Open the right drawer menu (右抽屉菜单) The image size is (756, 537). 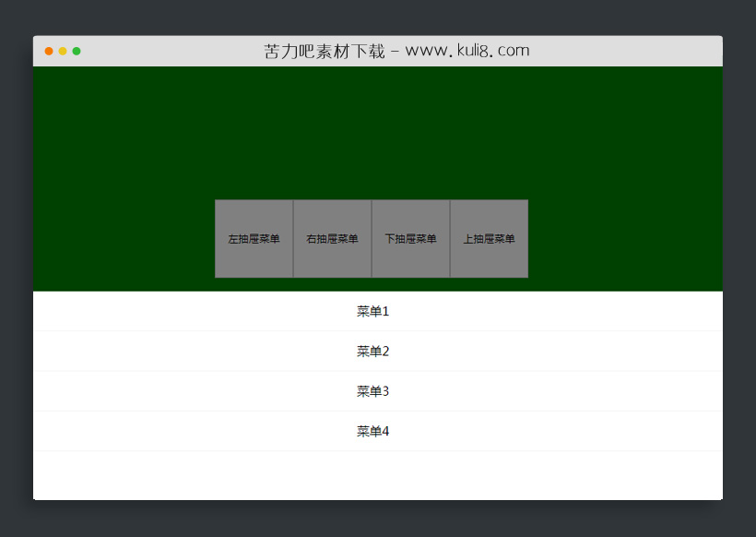[332, 238]
